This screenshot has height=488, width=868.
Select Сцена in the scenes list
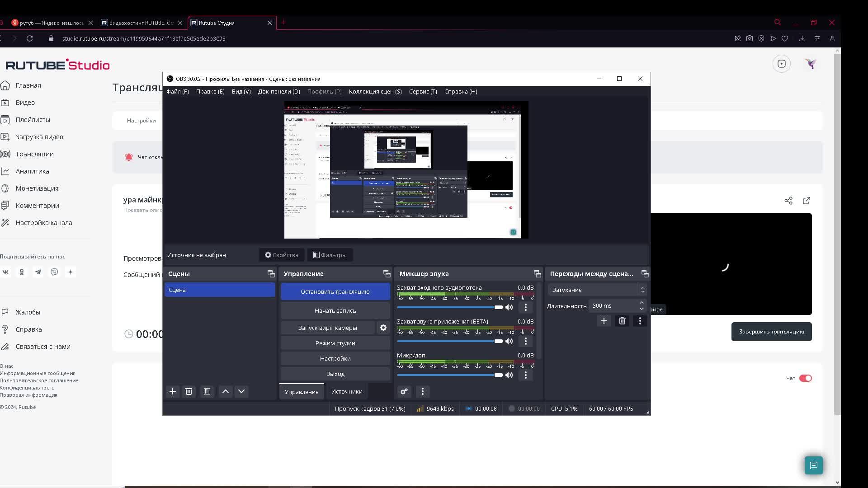(220, 290)
